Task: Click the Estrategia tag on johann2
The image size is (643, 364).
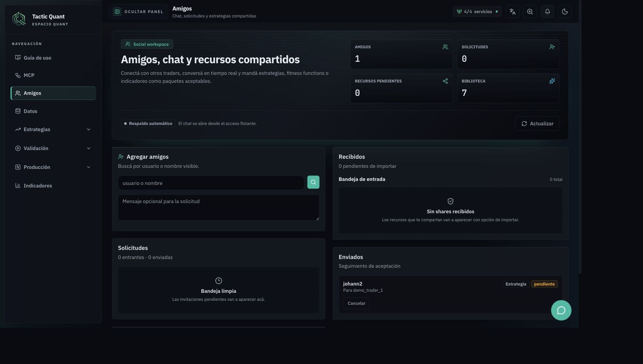Action: click(516, 284)
